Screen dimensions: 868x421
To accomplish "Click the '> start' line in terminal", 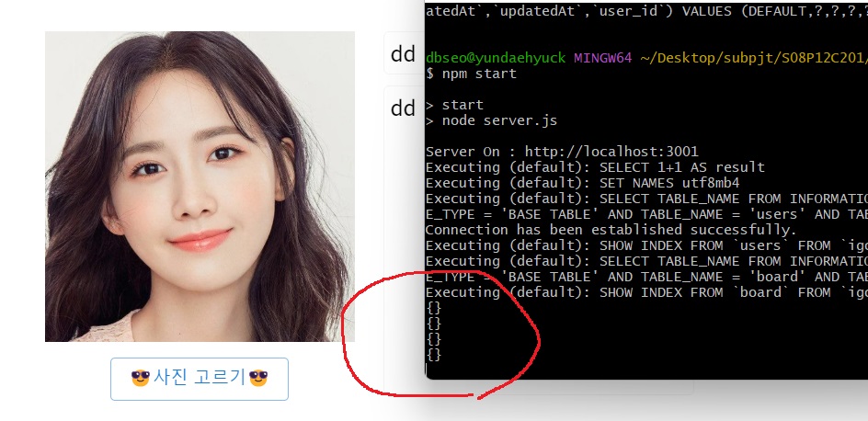I will (454, 105).
